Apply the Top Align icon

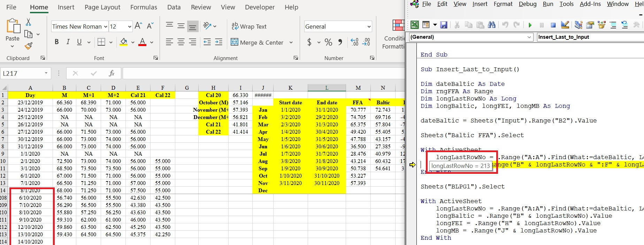[169, 25]
